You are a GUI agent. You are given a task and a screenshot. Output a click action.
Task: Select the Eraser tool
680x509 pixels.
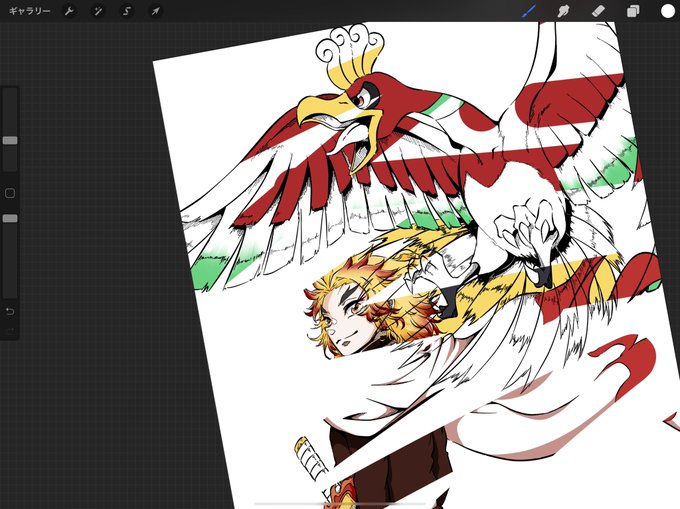pyautogui.click(x=598, y=11)
